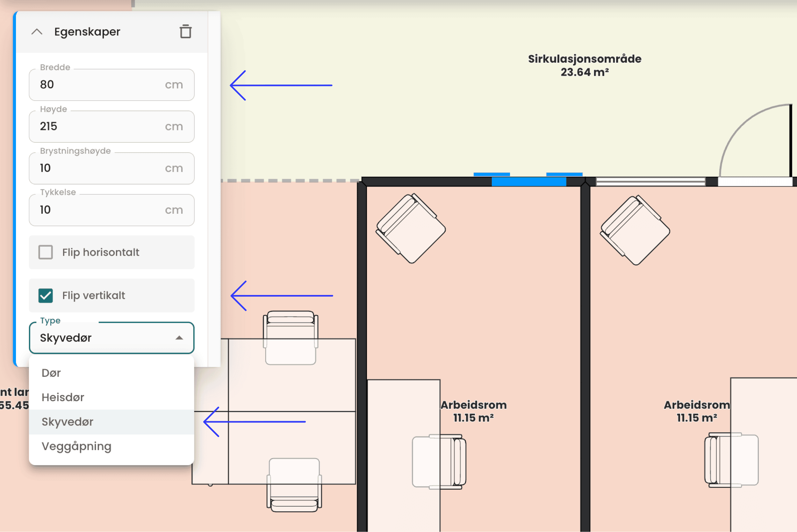Collapse the Egenskaper panel chevron
Screen dimensions: 797x532
click(37, 32)
